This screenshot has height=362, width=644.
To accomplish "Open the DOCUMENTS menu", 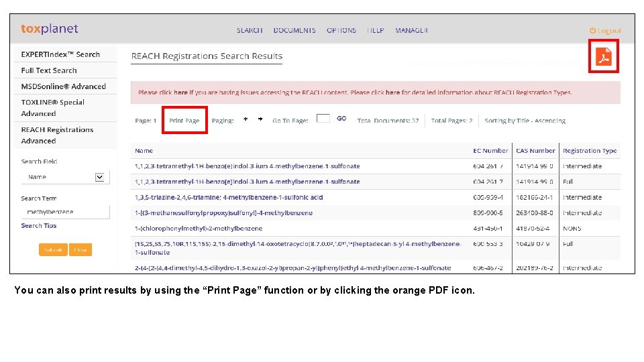I will coord(294,30).
